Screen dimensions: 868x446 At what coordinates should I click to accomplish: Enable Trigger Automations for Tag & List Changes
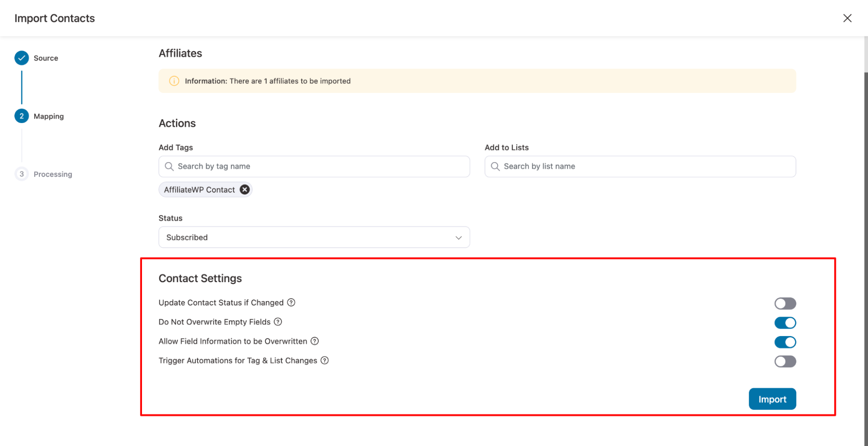tap(785, 362)
